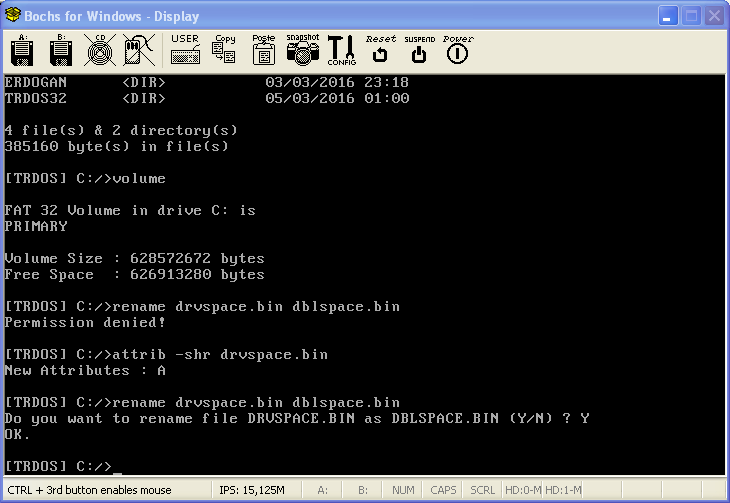Take a snapshot with camera icon
730x503 pixels.
click(303, 49)
